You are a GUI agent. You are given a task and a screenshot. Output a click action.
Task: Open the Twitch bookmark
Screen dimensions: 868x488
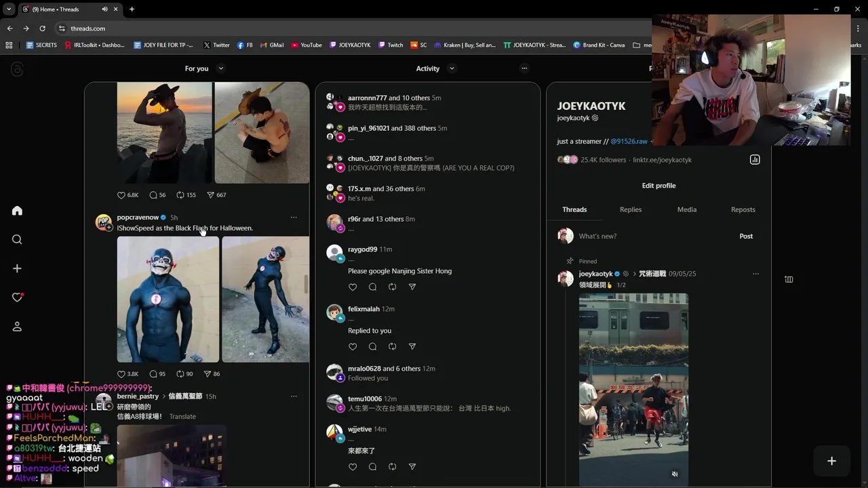pyautogui.click(x=391, y=45)
